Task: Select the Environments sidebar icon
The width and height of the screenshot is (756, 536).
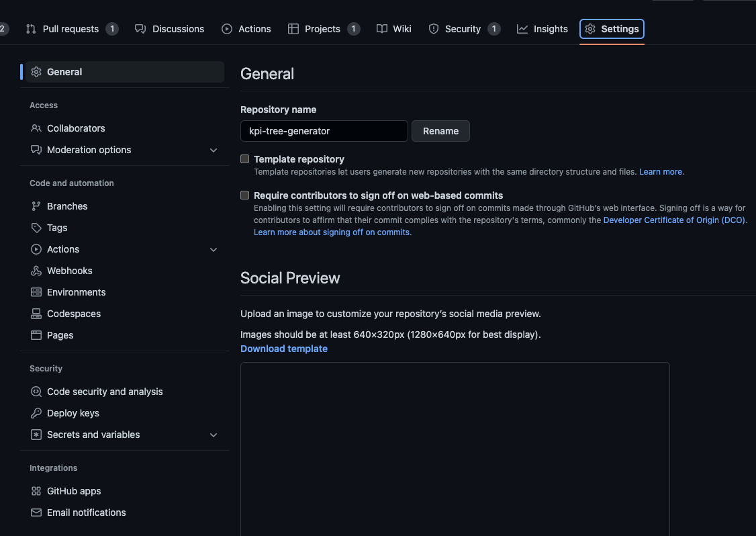Action: [36, 292]
